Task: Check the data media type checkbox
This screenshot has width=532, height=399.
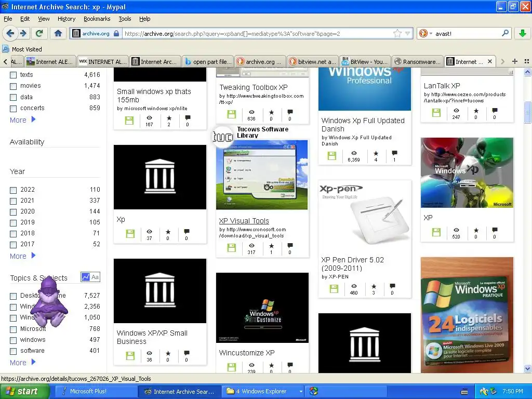Action: [x=13, y=97]
